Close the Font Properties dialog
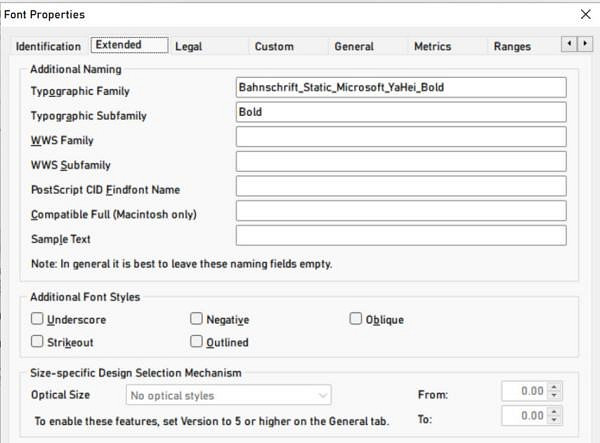The height and width of the screenshot is (443, 600). [x=585, y=14]
